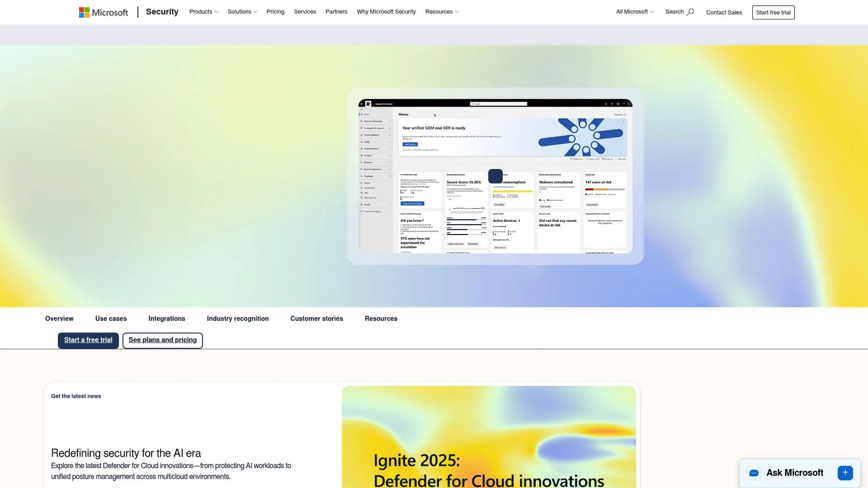The width and height of the screenshot is (868, 488).
Task: Go to the Pricing page
Action: pos(275,11)
